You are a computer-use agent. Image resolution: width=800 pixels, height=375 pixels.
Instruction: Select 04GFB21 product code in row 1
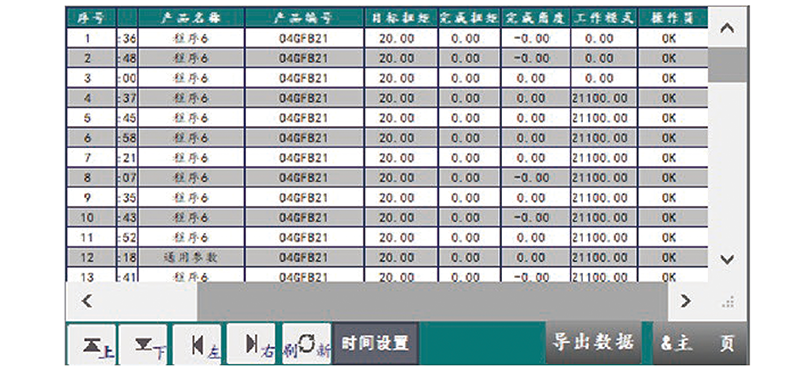pyautogui.click(x=304, y=38)
